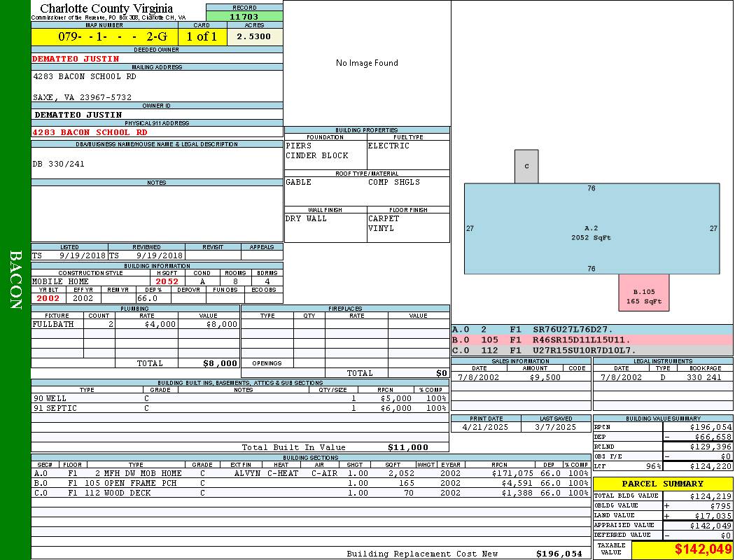Select foundation value CINDER BLOCK
This screenshot has width=735, height=560.
coord(317,155)
